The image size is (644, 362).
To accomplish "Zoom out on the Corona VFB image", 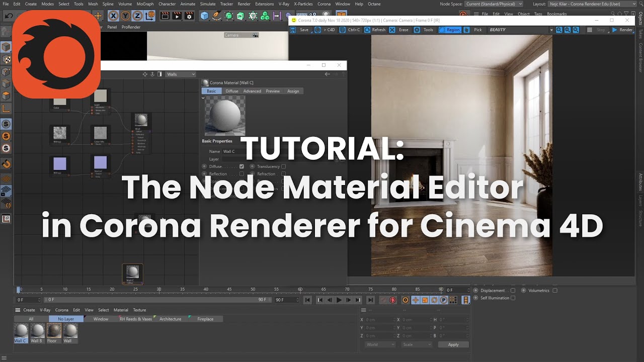I will click(568, 30).
